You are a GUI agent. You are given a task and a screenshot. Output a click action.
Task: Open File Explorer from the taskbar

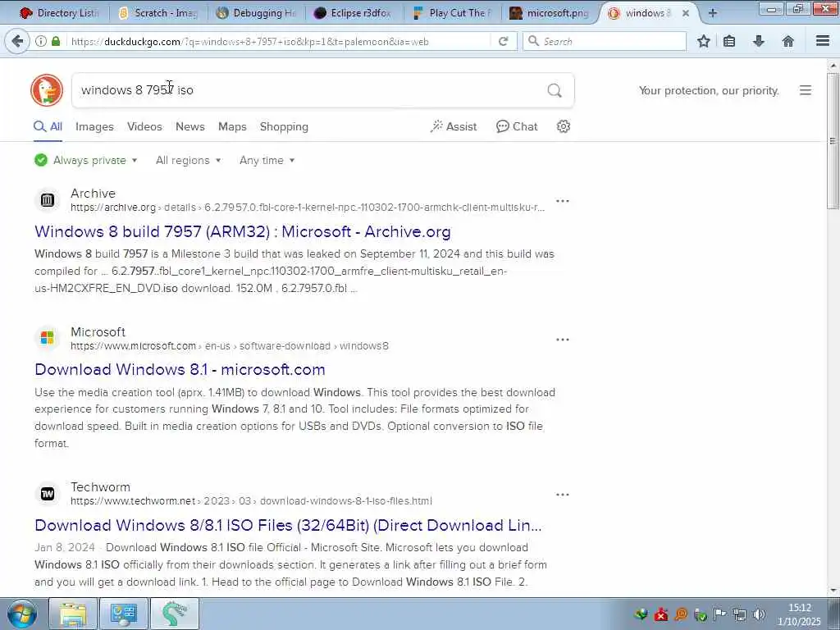click(73, 614)
